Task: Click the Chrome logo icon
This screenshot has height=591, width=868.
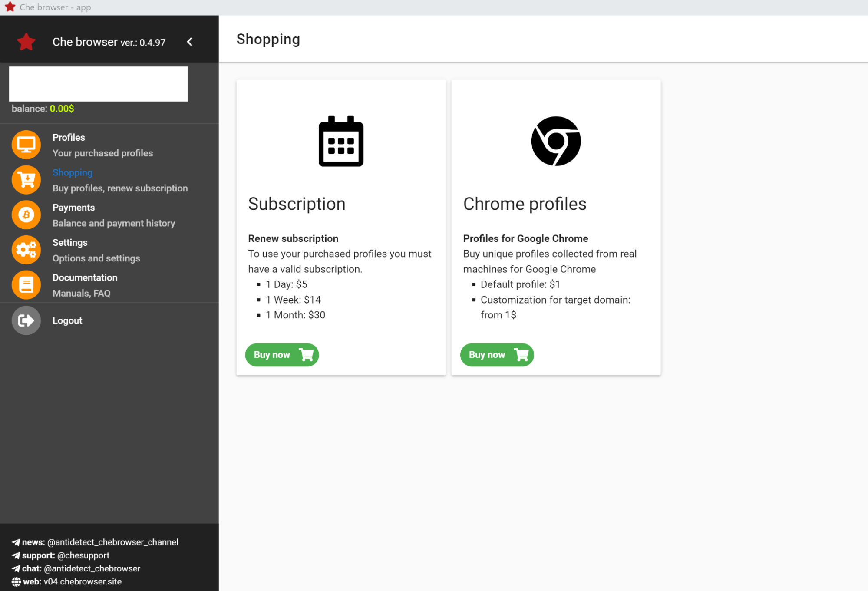Action: click(x=556, y=141)
